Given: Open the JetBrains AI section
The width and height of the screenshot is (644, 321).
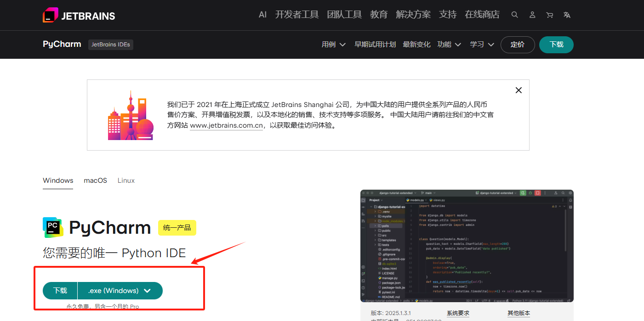Looking at the screenshot, I should pyautogui.click(x=262, y=14).
